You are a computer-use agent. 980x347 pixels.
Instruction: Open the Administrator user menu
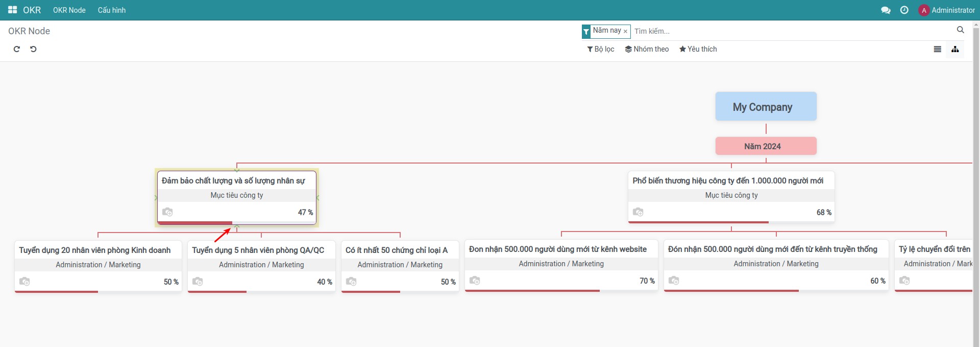click(947, 10)
